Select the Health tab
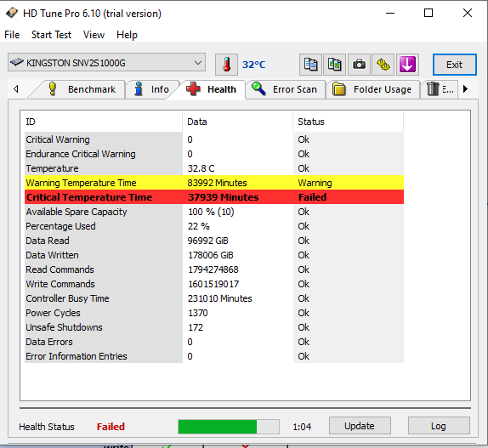 [x=212, y=89]
